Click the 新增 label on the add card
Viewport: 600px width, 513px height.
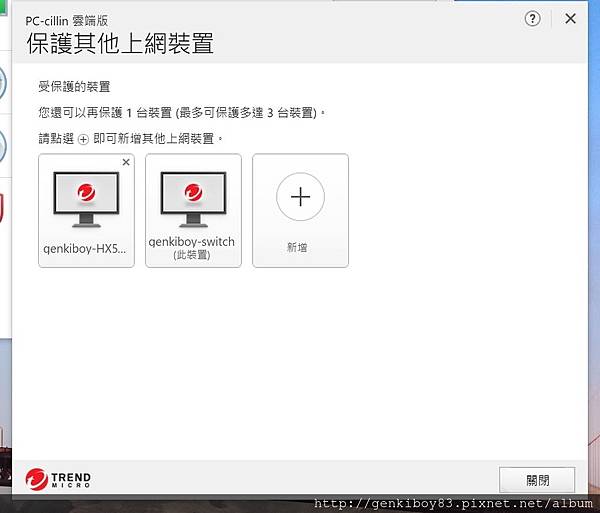297,247
